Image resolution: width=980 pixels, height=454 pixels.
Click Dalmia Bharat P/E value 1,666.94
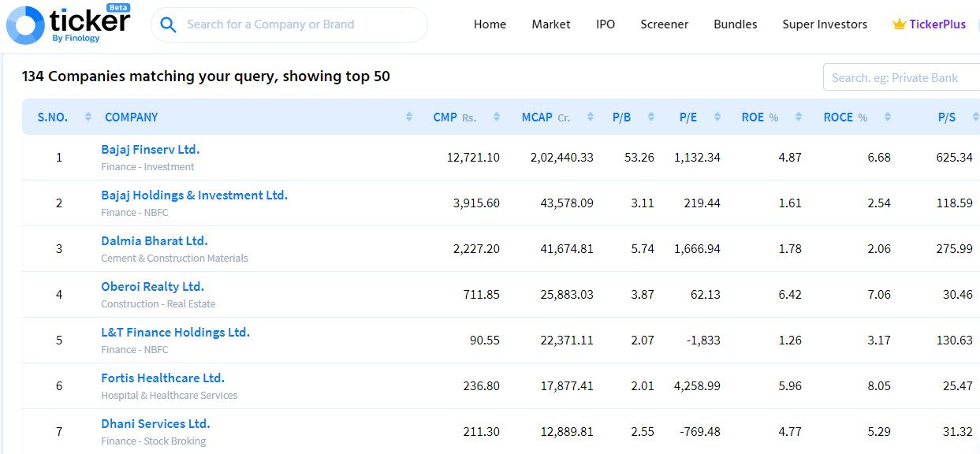pos(697,248)
